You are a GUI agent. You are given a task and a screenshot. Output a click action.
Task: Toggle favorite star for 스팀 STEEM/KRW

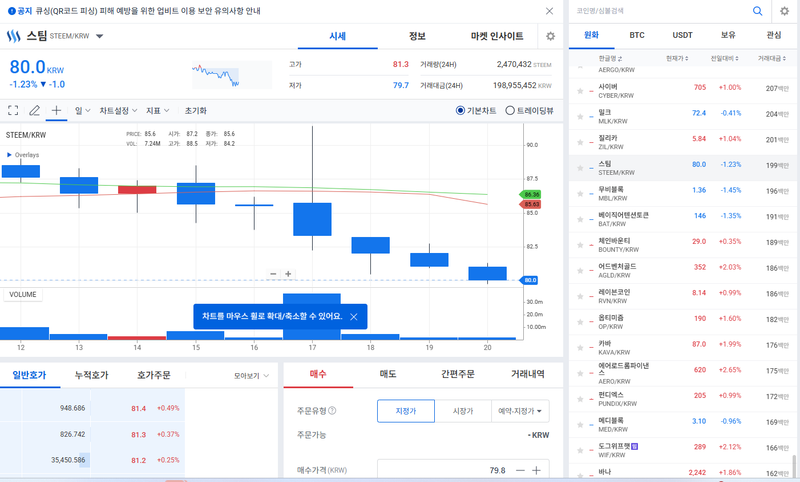click(580, 168)
